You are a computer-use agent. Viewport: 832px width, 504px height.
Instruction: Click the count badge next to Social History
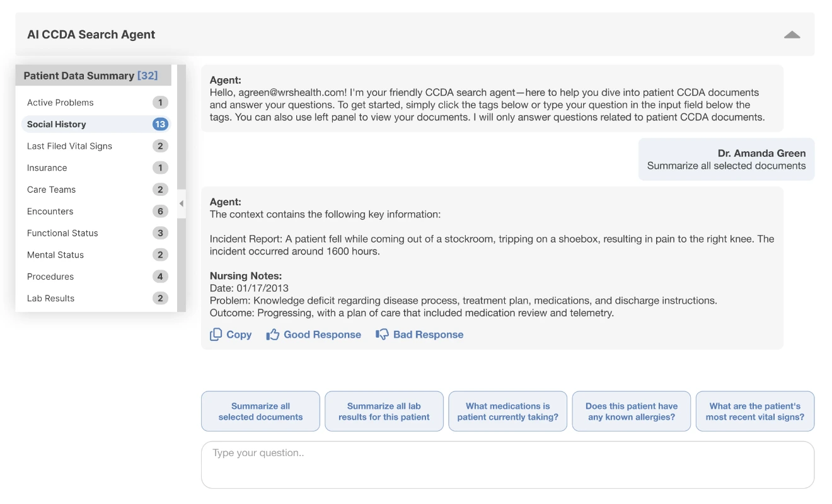pos(159,124)
